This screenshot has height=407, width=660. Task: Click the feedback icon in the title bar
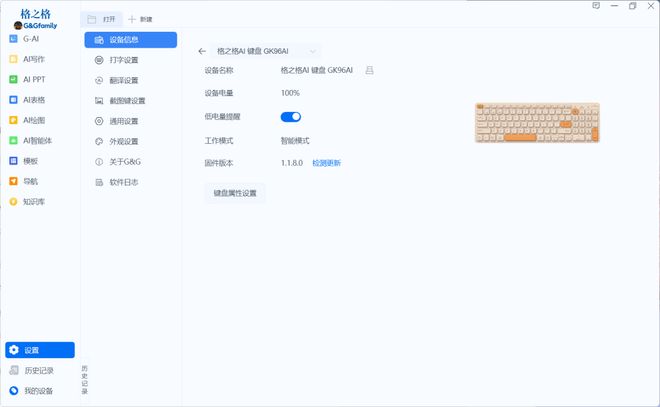pyautogui.click(x=595, y=6)
